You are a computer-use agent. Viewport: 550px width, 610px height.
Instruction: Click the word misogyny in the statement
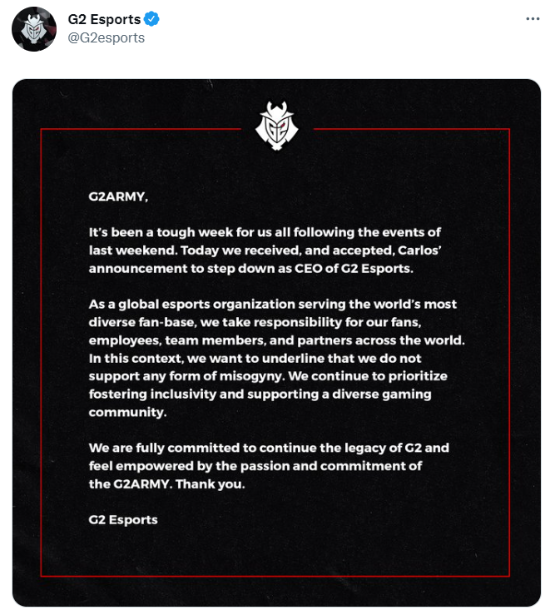[252, 377]
